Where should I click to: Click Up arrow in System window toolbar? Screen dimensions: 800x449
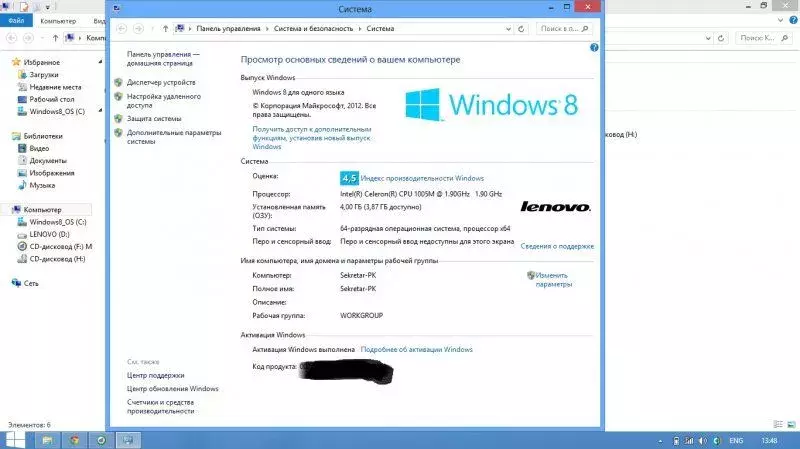pyautogui.click(x=165, y=29)
